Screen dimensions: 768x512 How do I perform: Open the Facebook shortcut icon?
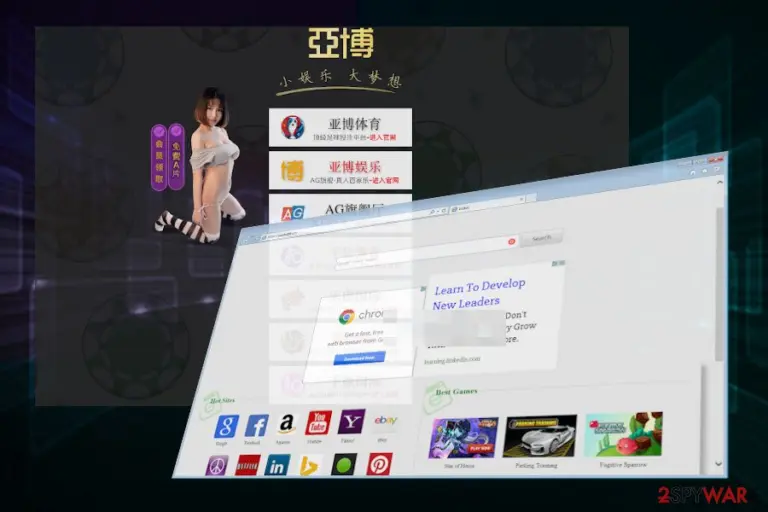tap(257, 425)
